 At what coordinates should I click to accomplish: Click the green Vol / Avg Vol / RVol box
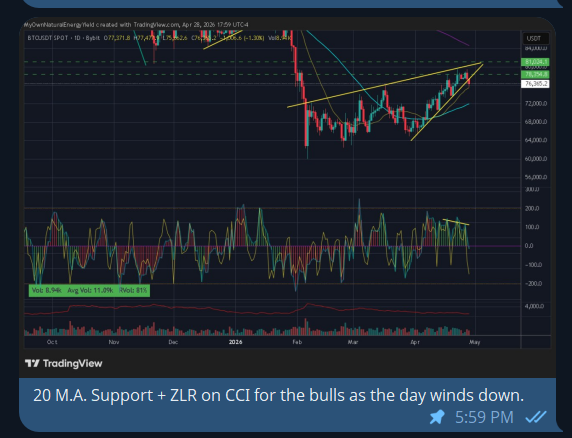point(89,290)
